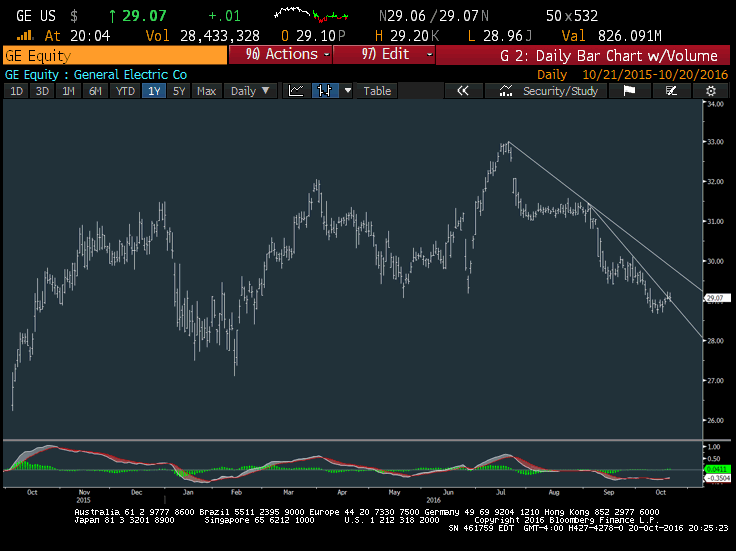Click the green 0.0411 MACD value label
The width and height of the screenshot is (736, 551).
coord(718,469)
